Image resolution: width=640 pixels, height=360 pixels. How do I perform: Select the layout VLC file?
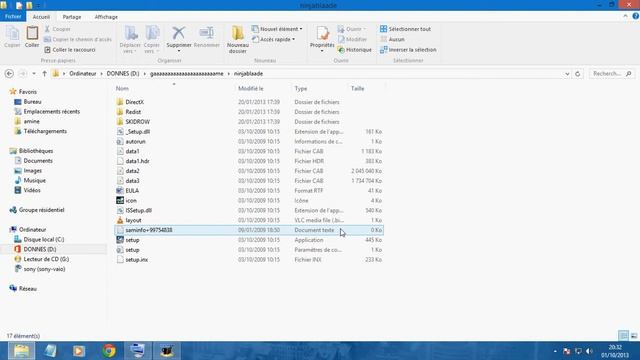(133, 220)
